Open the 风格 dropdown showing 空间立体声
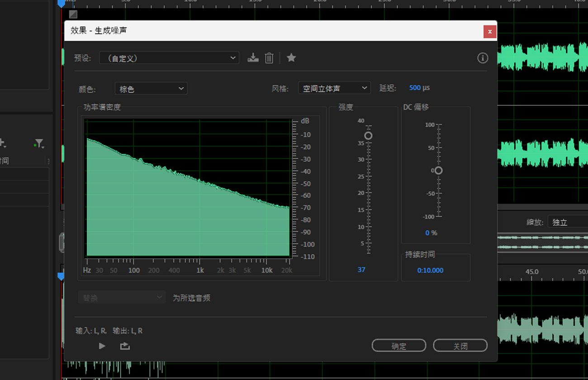The image size is (588, 380). click(334, 88)
